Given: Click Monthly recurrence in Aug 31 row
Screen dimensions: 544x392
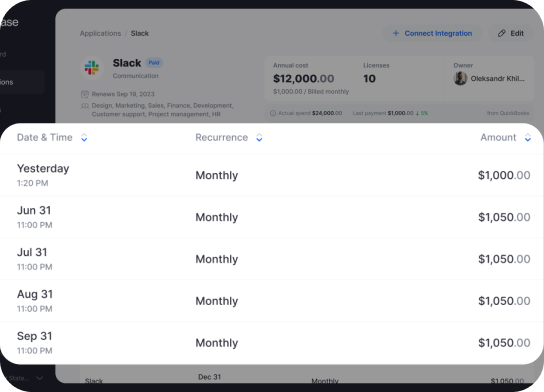Looking at the screenshot, I should pyautogui.click(x=217, y=301).
